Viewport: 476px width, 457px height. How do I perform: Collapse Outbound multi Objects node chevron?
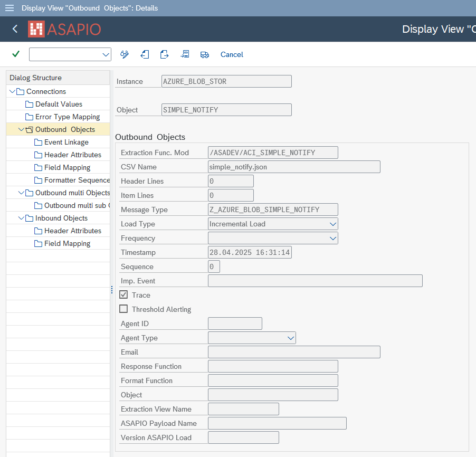click(21, 193)
